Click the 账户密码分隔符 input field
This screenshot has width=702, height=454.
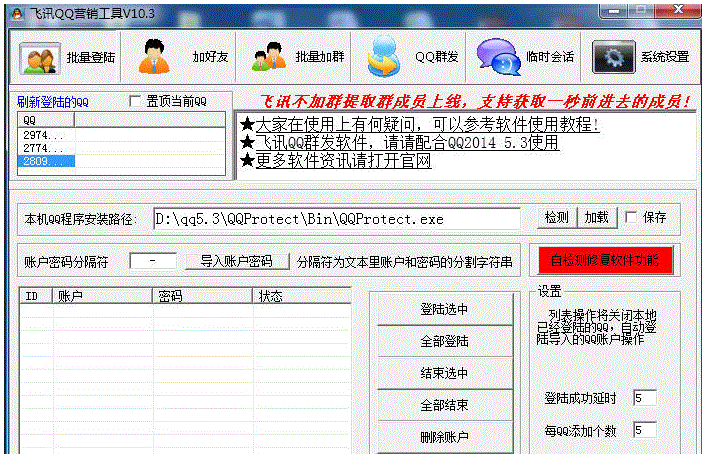coord(153,261)
